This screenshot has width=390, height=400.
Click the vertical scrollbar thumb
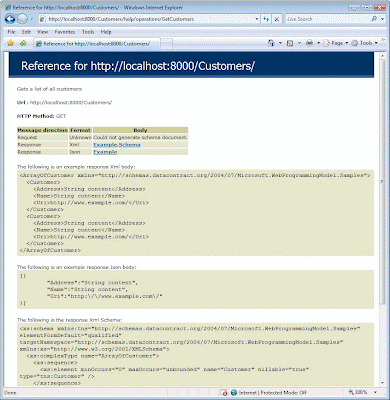tap(382, 182)
